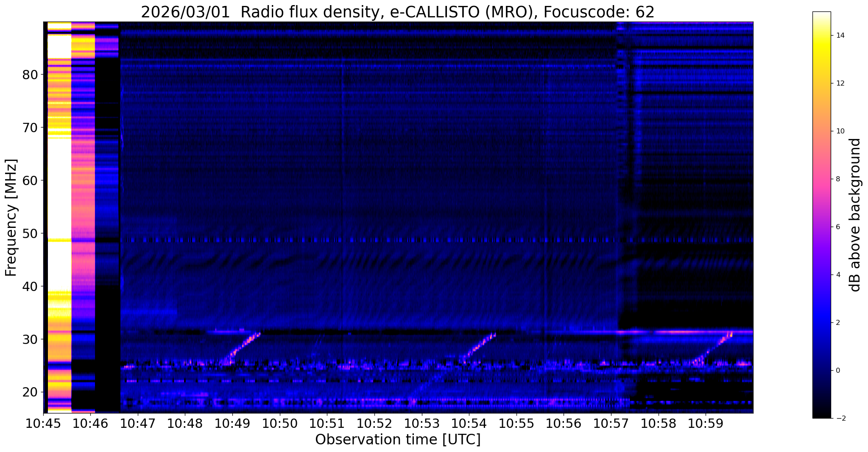Click the 10:59 time tick label
Screen dimensions: 868x452
pos(706,423)
